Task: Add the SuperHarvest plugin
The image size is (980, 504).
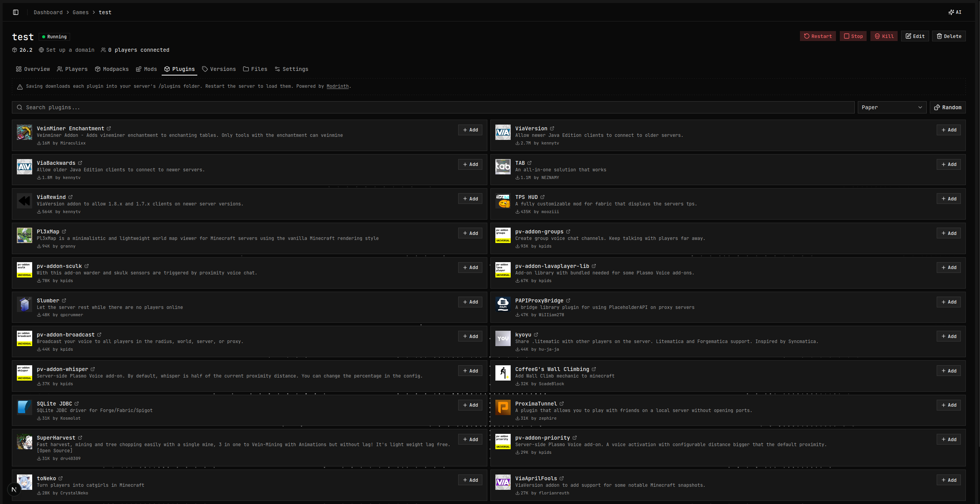Action: tap(470, 439)
